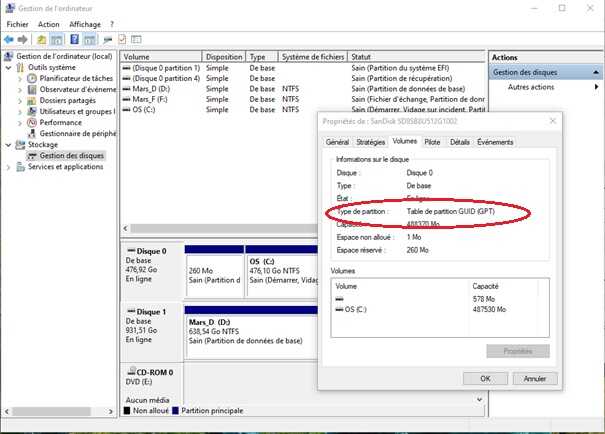Select the OS (C:) 476,10 Go partition box
Screen dimensions: 605x434
282,271
